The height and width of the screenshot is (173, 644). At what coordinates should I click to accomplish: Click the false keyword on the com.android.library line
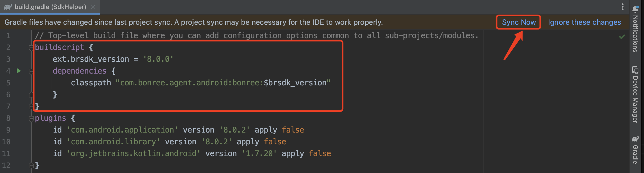pos(275,142)
